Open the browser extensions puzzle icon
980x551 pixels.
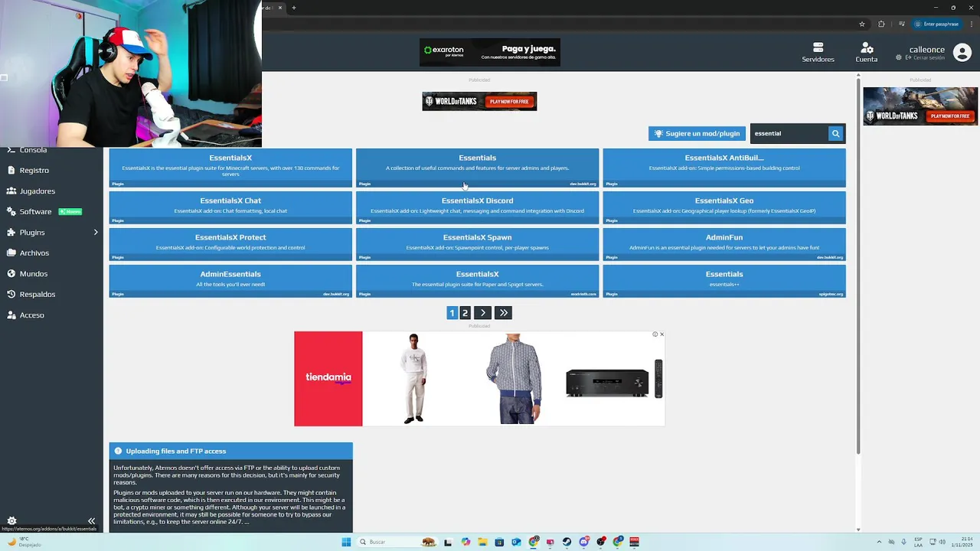(881, 24)
